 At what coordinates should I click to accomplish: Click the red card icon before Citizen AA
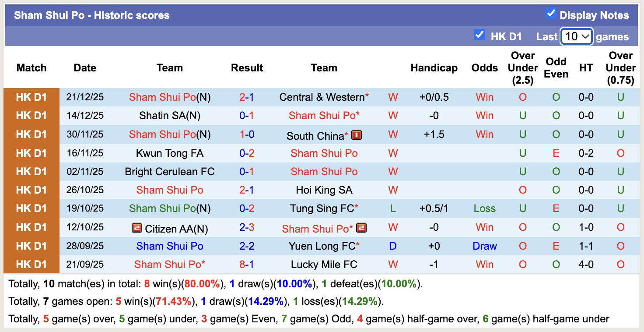tap(137, 228)
